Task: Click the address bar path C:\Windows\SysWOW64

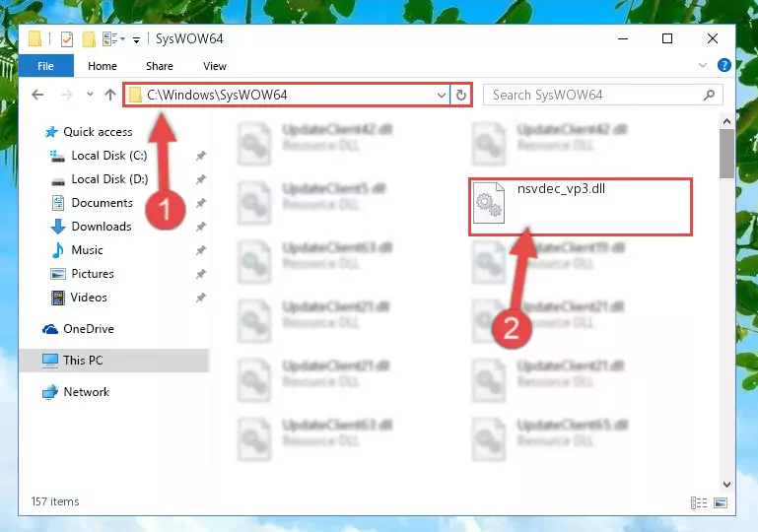Action: [x=217, y=95]
